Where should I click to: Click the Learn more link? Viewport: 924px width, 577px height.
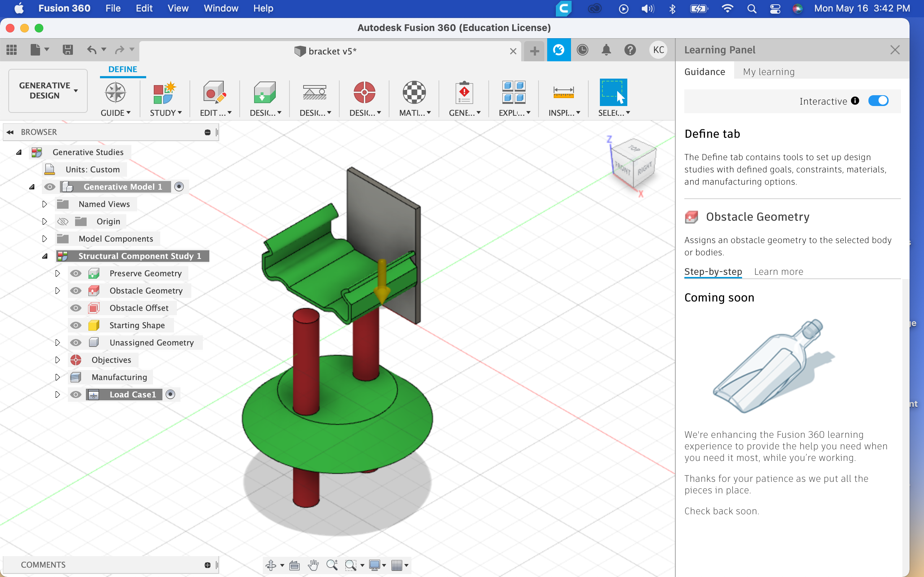(778, 271)
